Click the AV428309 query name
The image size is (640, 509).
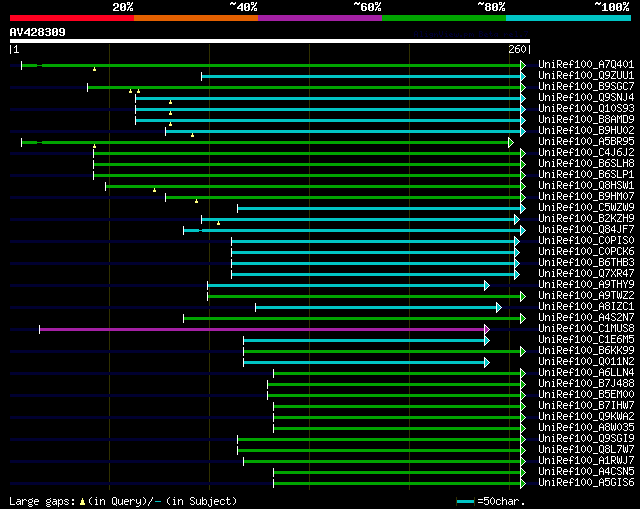pyautogui.click(x=38, y=32)
